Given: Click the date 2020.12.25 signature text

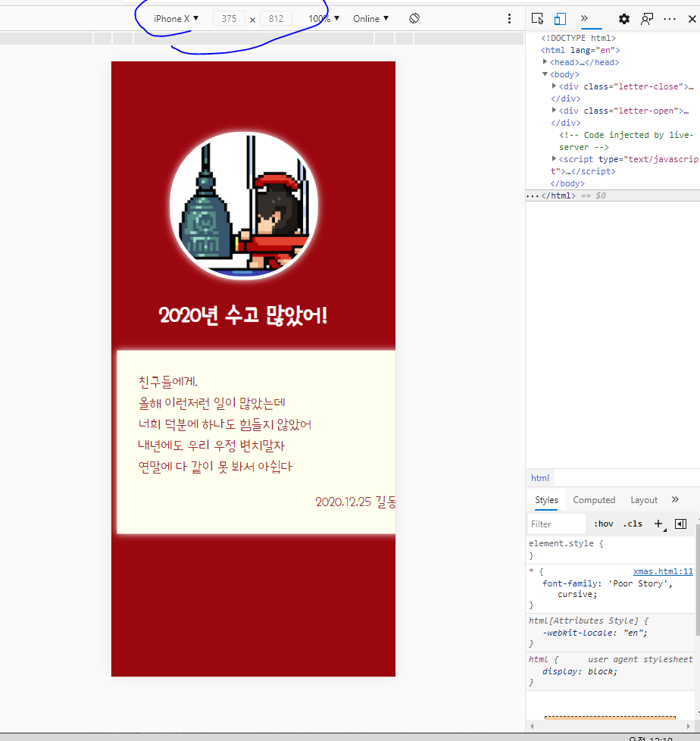Looking at the screenshot, I should 355,502.
